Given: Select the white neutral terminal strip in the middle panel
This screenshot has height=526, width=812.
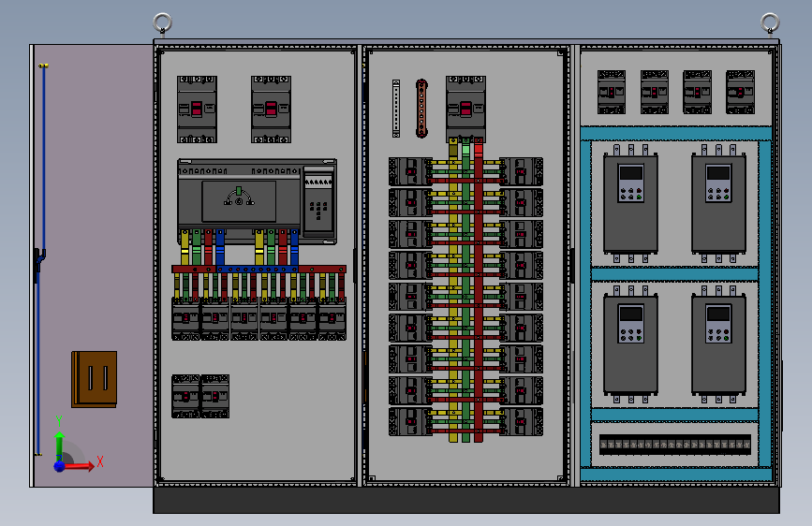Looking at the screenshot, I should (396, 109).
